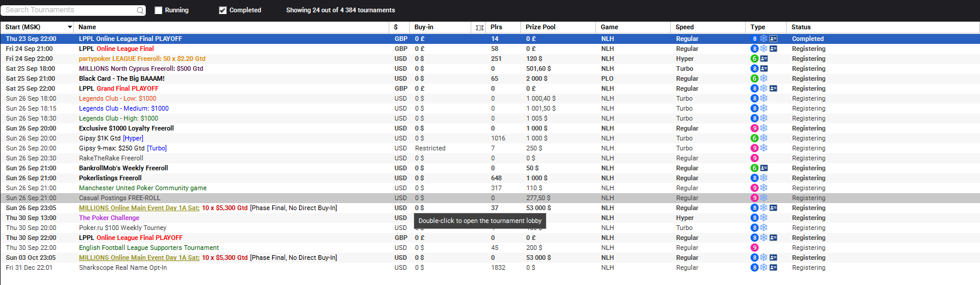Click the Restricted buy-in cell in Gipsy 9-max row
Viewport: 980px width, 285px height.
tap(430, 148)
